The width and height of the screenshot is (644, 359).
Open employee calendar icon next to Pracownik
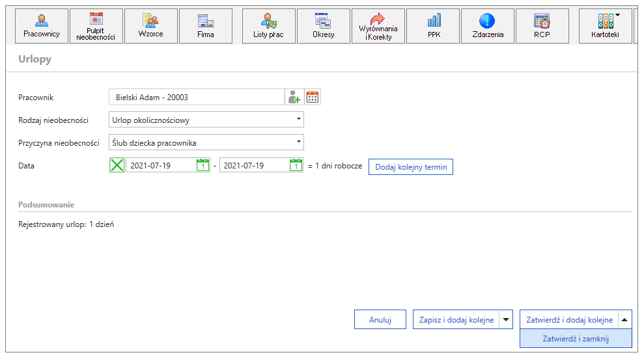pos(313,98)
